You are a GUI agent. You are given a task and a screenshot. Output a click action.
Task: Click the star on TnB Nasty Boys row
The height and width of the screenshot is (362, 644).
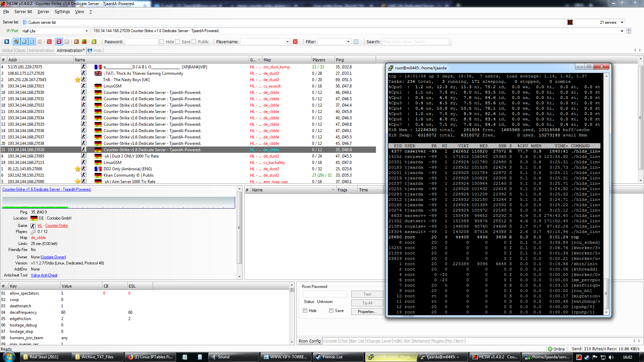pyautogui.click(x=77, y=80)
